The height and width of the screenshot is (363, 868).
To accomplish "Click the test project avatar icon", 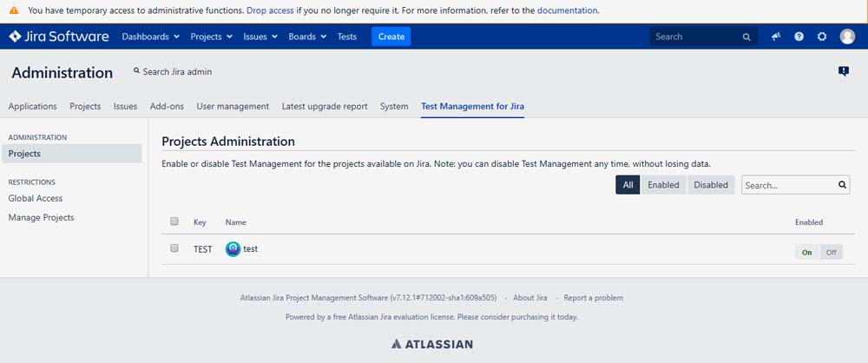I will pyautogui.click(x=233, y=249).
